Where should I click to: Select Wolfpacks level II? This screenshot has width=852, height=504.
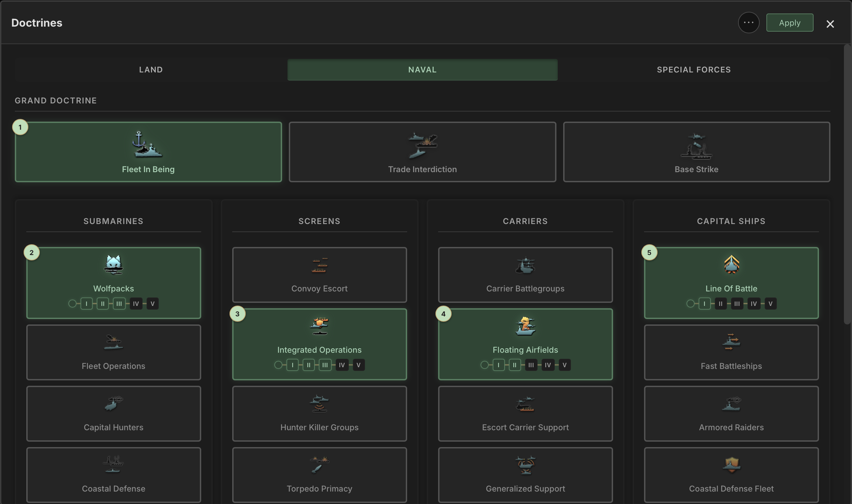102,304
